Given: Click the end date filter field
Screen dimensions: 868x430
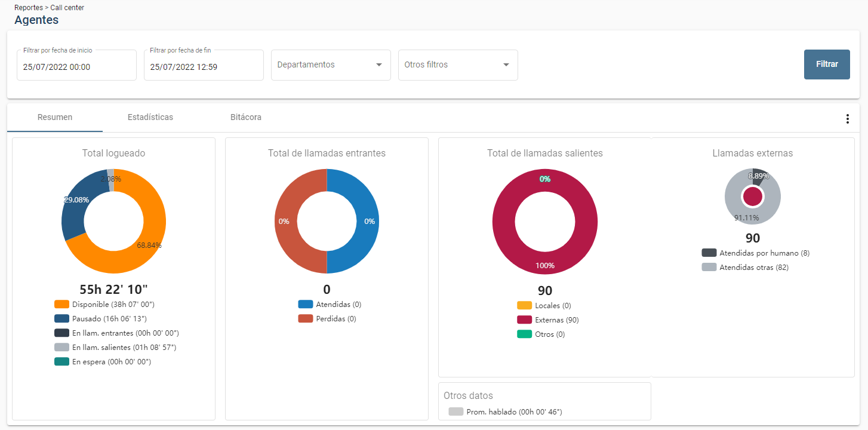Looking at the screenshot, I should coord(204,67).
